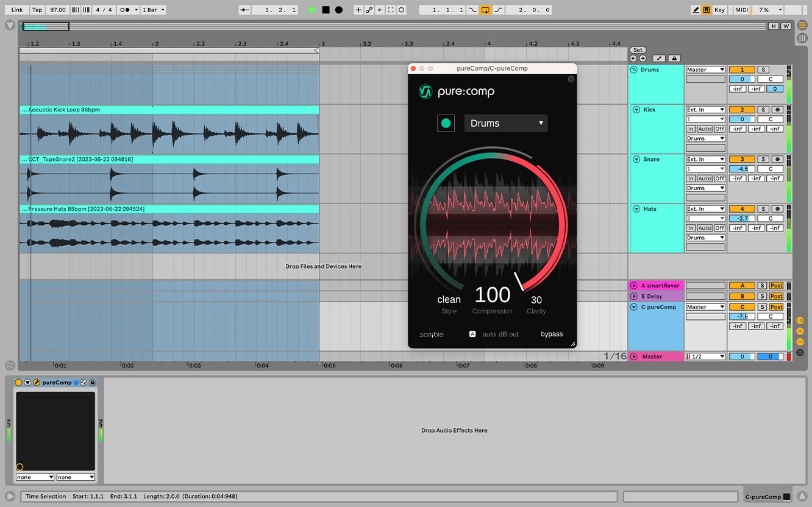Toggle automation arm icon

click(x=369, y=10)
